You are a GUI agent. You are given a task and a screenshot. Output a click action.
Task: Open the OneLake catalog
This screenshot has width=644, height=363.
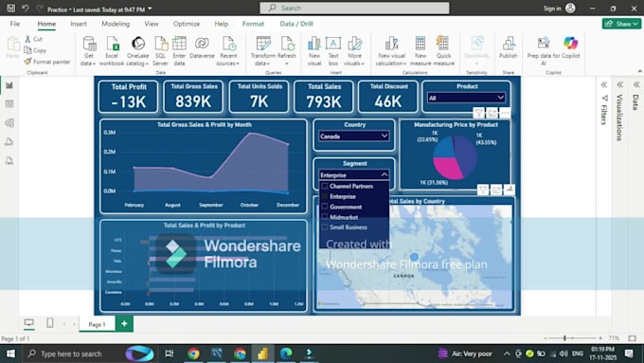[138, 51]
